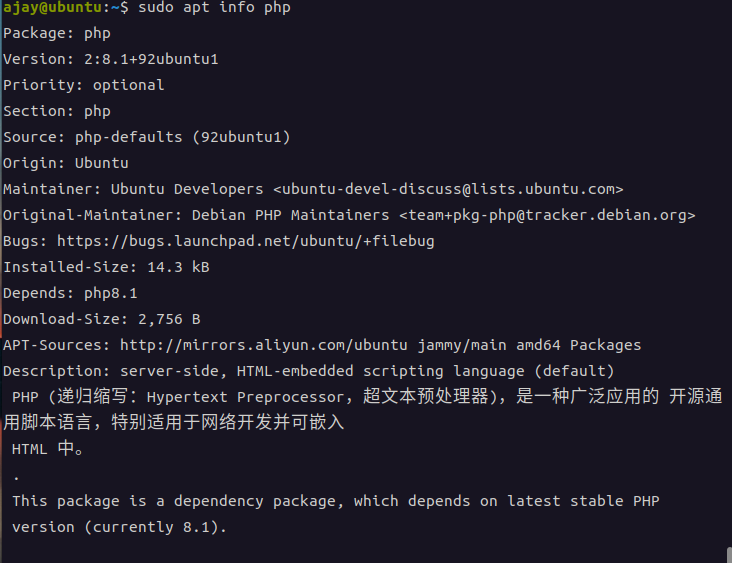The width and height of the screenshot is (732, 563).
Task: Click the "Origin: Ubuntu" line
Action: pos(66,163)
